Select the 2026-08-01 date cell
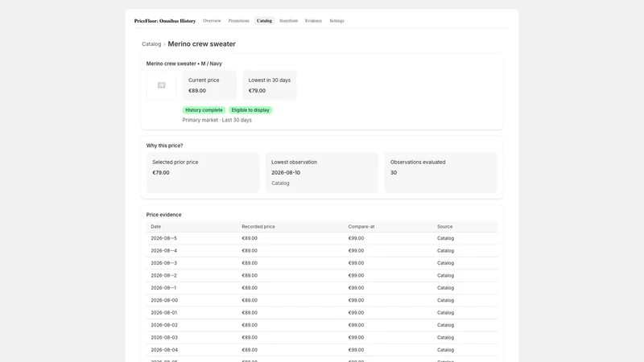 click(164, 313)
